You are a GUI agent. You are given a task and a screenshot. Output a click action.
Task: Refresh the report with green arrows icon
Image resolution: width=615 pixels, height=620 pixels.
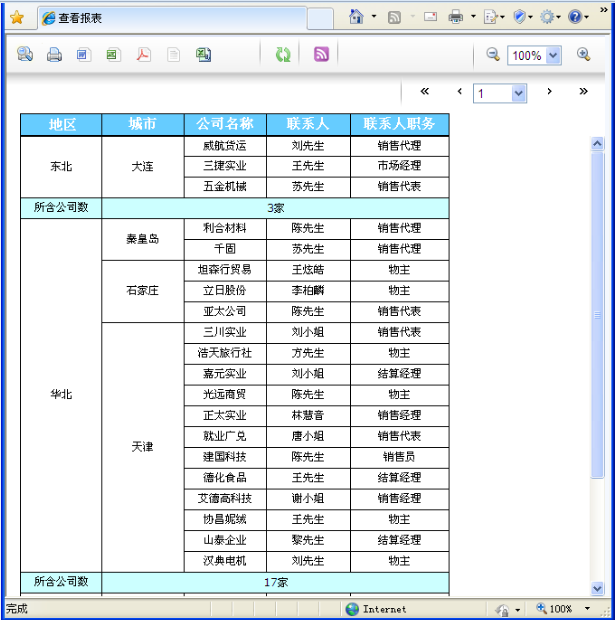click(x=283, y=55)
